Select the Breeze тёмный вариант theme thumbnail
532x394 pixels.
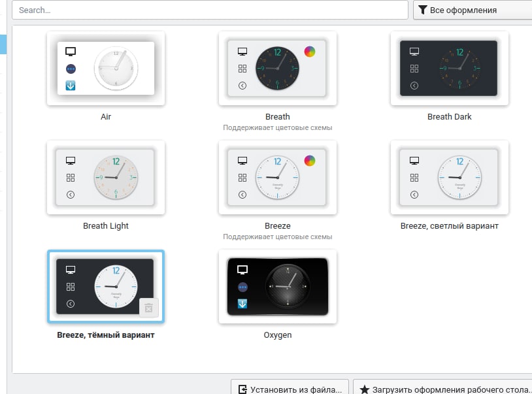[x=106, y=286]
